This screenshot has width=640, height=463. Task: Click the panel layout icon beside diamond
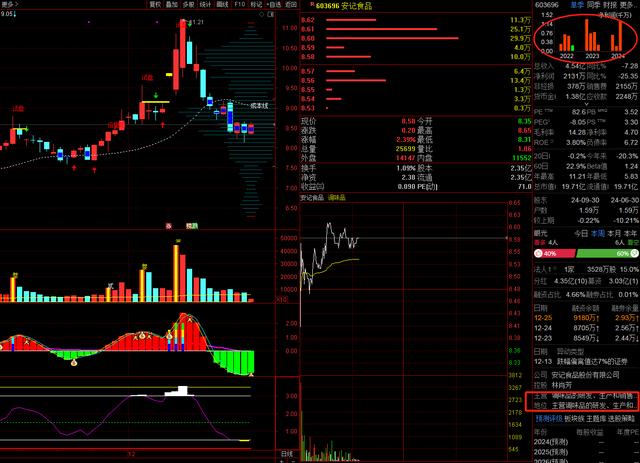[270, 14]
